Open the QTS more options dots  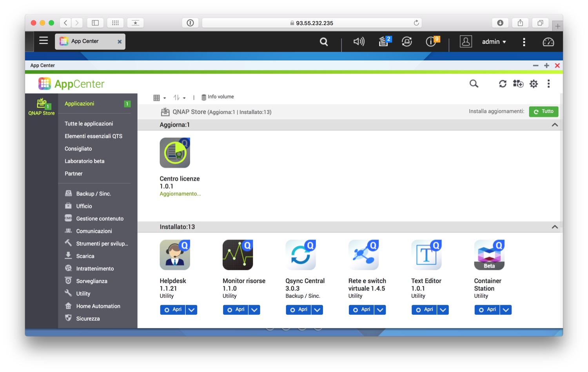point(524,42)
